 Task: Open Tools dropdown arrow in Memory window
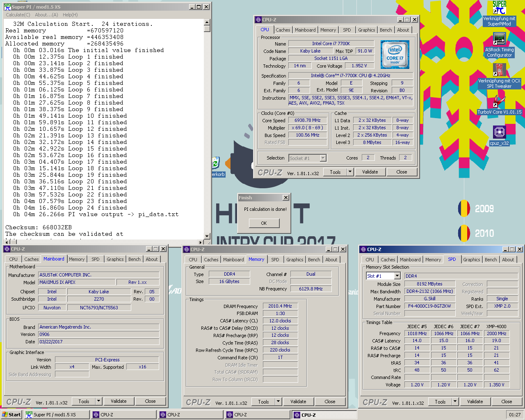278,402
